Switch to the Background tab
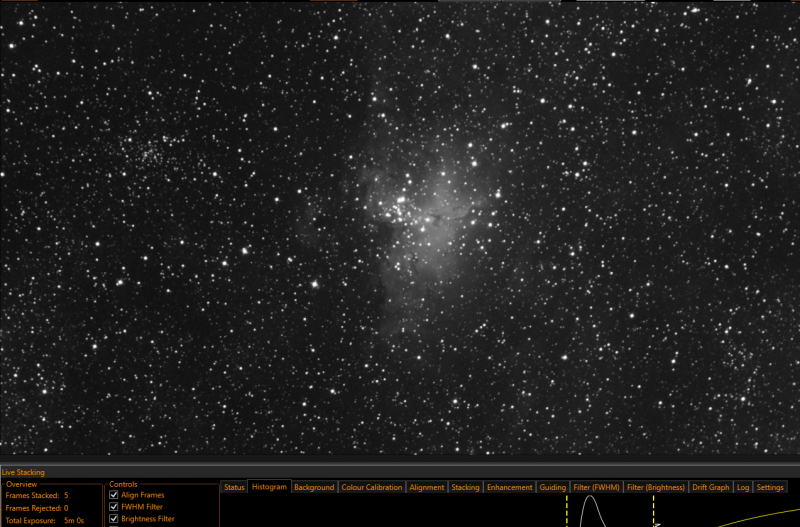Screen dimensions: 800x527 (x=314, y=487)
